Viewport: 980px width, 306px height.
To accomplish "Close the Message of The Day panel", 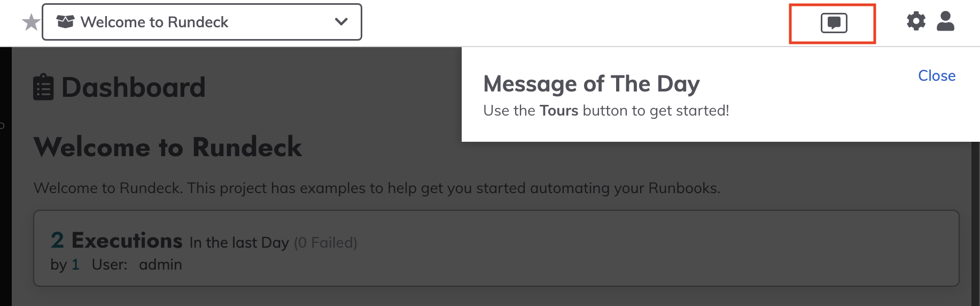I will (936, 75).
